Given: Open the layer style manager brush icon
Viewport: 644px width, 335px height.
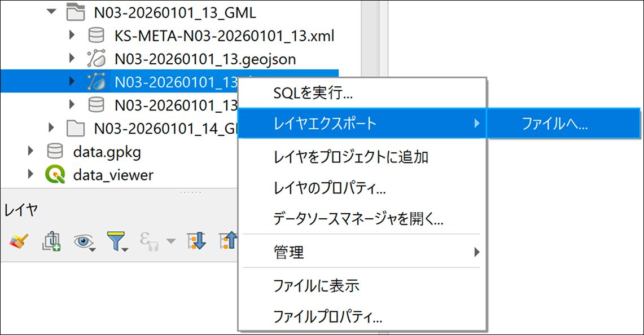Looking at the screenshot, I should pyautogui.click(x=19, y=241).
